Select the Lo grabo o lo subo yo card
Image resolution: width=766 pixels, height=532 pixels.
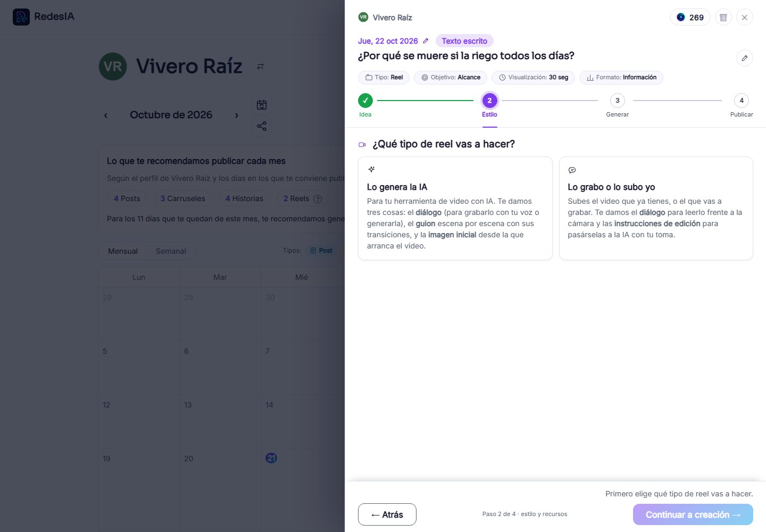coord(656,209)
